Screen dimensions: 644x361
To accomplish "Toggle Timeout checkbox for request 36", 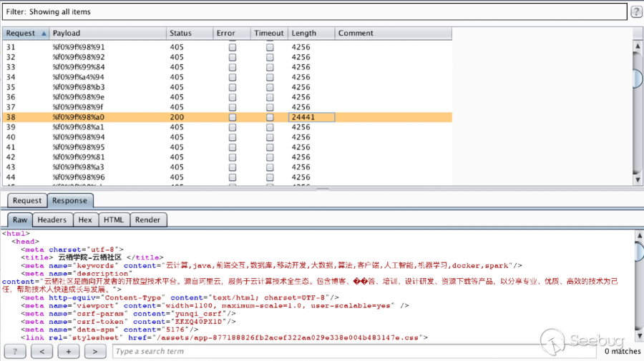I will click(270, 97).
